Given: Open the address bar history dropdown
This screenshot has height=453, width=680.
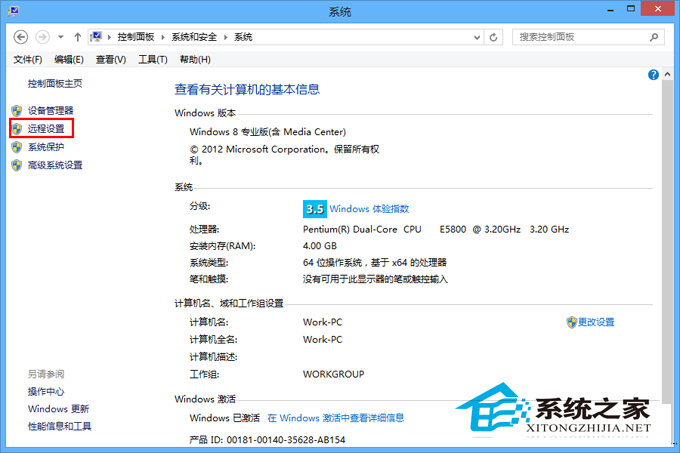Looking at the screenshot, I should (477, 37).
